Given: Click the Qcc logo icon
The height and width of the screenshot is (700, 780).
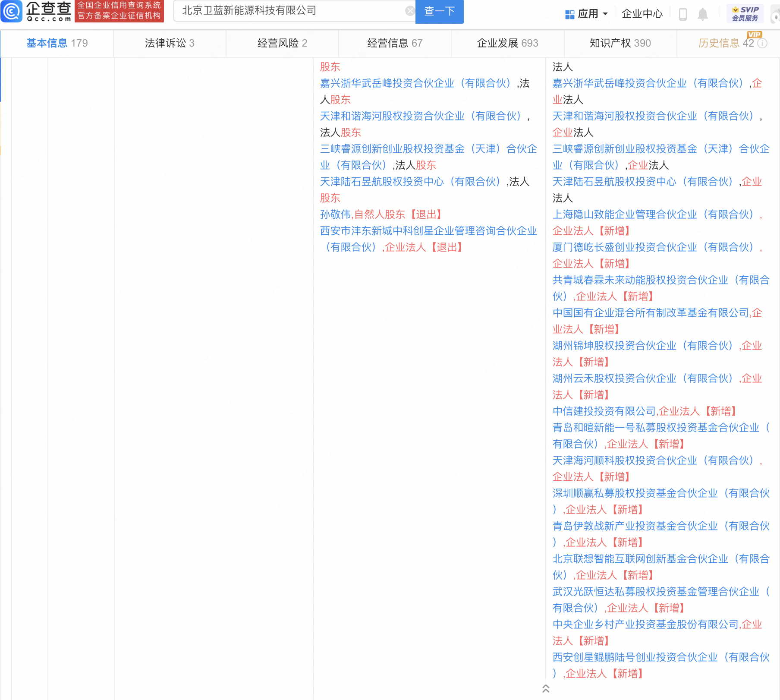Looking at the screenshot, I should [12, 11].
